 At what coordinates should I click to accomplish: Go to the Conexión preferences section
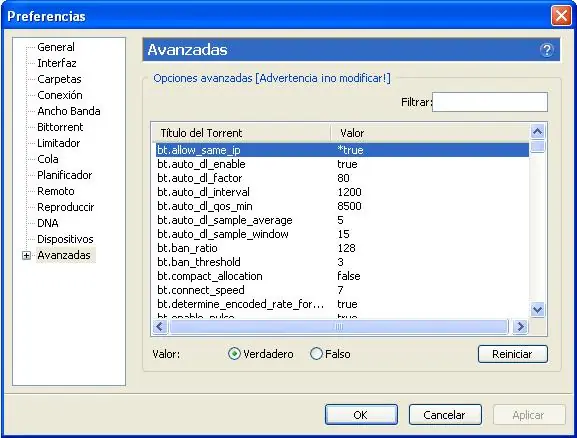click(60, 95)
